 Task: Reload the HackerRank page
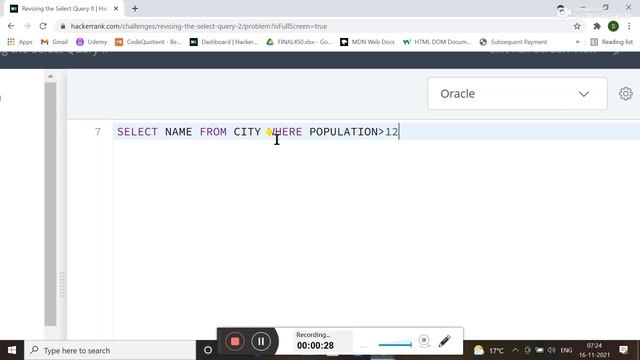[x=43, y=26]
